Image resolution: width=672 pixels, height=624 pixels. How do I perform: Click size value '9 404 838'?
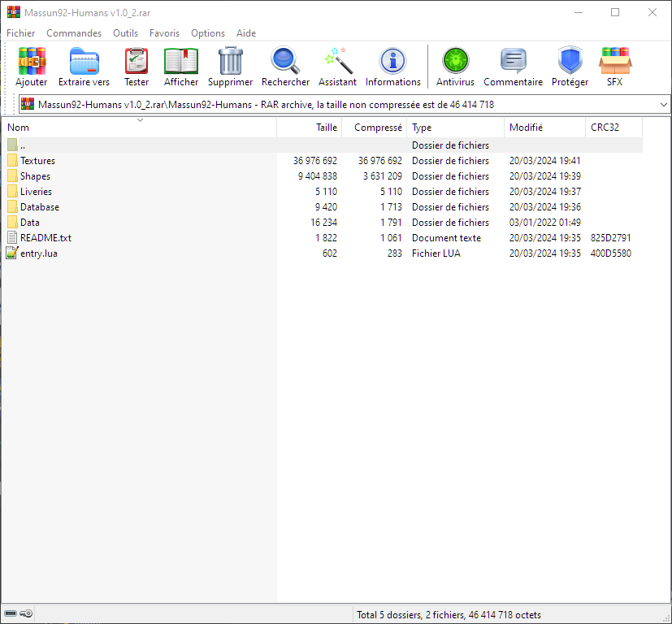[x=318, y=176]
